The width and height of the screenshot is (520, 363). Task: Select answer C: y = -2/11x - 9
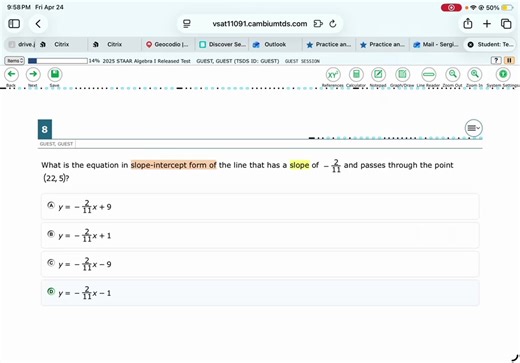pos(260,264)
